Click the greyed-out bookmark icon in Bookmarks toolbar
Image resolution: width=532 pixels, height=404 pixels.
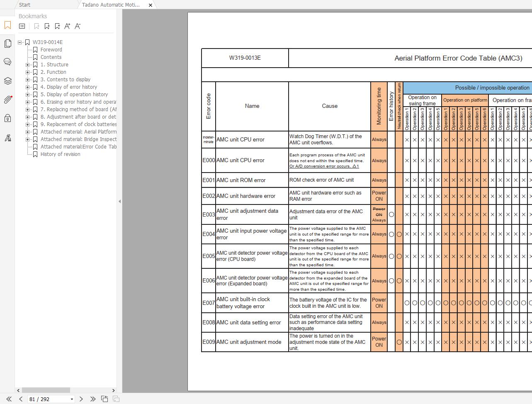click(x=36, y=26)
